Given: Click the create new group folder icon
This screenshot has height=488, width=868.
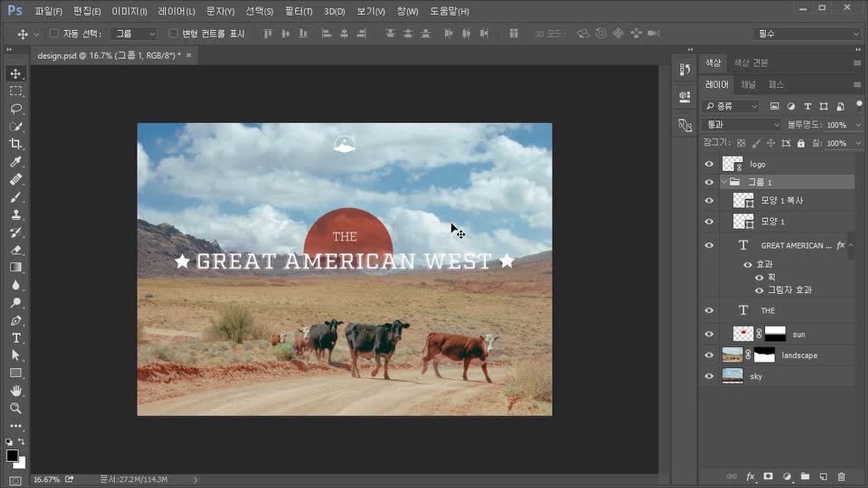Looking at the screenshot, I should click(x=805, y=476).
